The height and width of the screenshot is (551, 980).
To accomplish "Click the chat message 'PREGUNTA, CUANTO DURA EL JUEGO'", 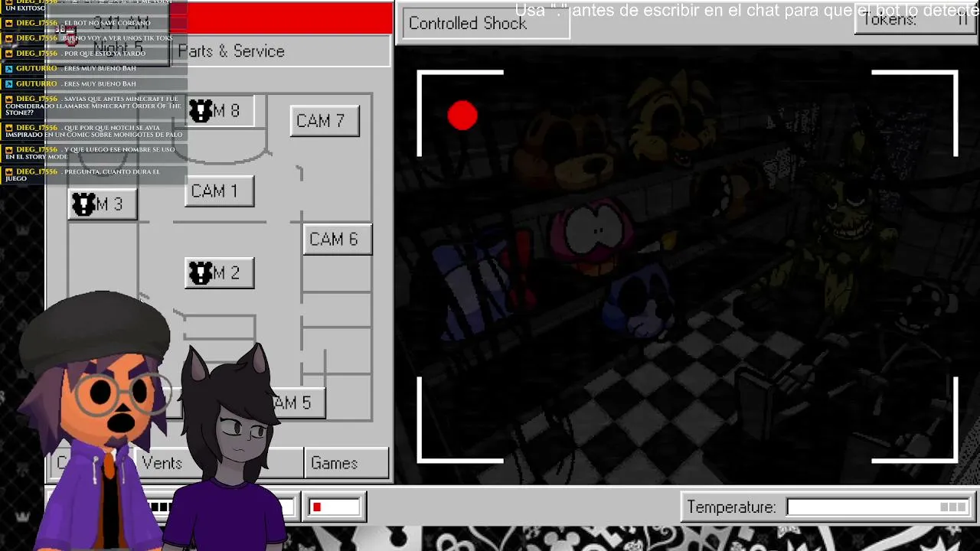I will tap(83, 175).
